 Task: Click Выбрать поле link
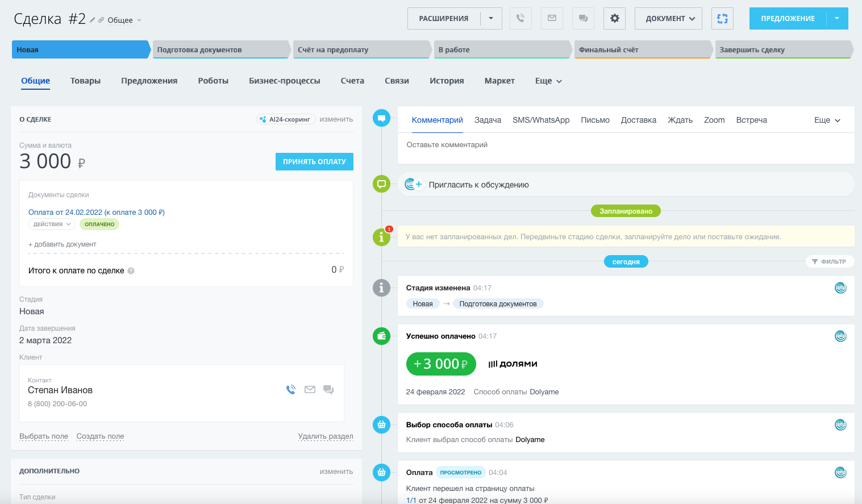point(44,436)
